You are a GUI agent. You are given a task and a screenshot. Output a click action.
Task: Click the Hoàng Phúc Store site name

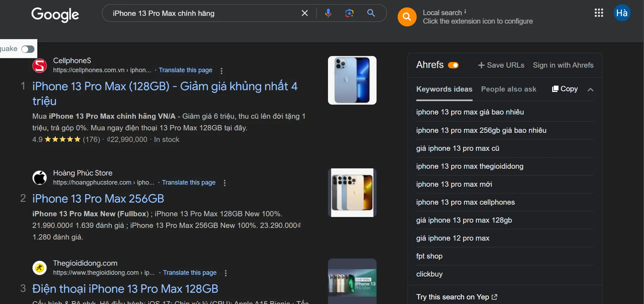click(83, 173)
